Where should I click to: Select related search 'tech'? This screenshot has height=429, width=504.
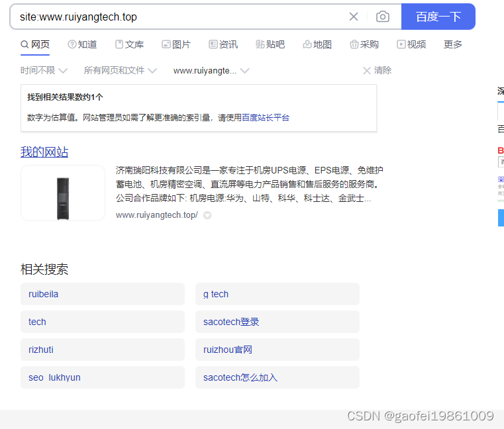coord(103,322)
